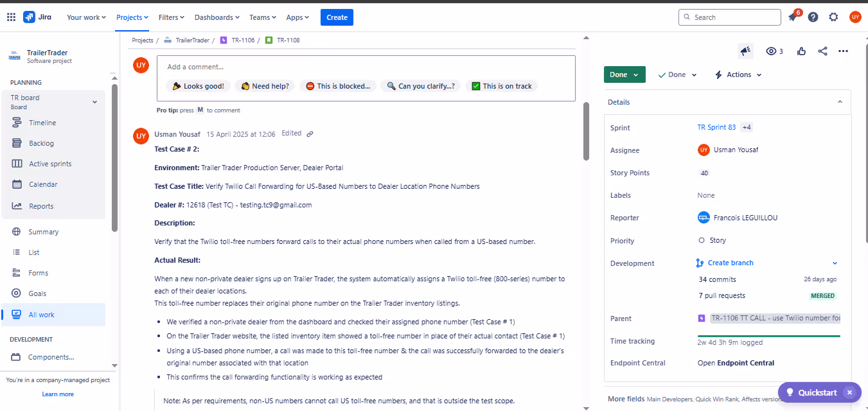This screenshot has width=868, height=411.
Task: Open the Actions dropdown
Action: 738,74
